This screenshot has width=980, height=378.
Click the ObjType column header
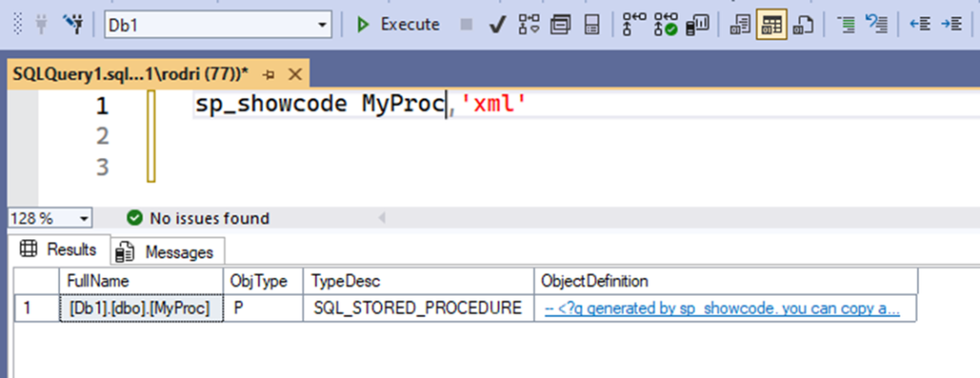pos(263,281)
